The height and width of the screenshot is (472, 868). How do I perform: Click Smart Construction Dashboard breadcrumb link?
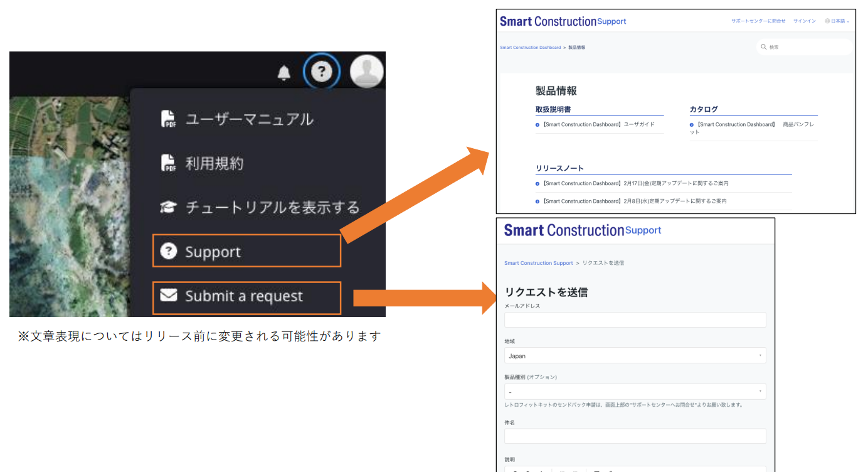coord(531,48)
